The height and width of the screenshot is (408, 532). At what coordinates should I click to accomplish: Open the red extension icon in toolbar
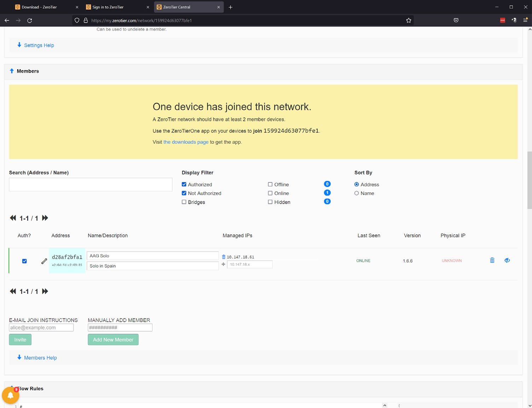pos(503,21)
